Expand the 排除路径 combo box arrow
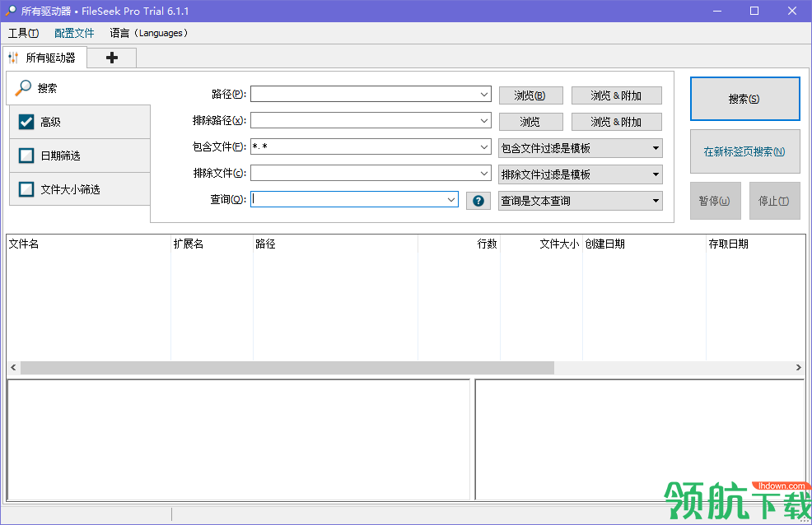The width and height of the screenshot is (812, 525). tap(483, 120)
